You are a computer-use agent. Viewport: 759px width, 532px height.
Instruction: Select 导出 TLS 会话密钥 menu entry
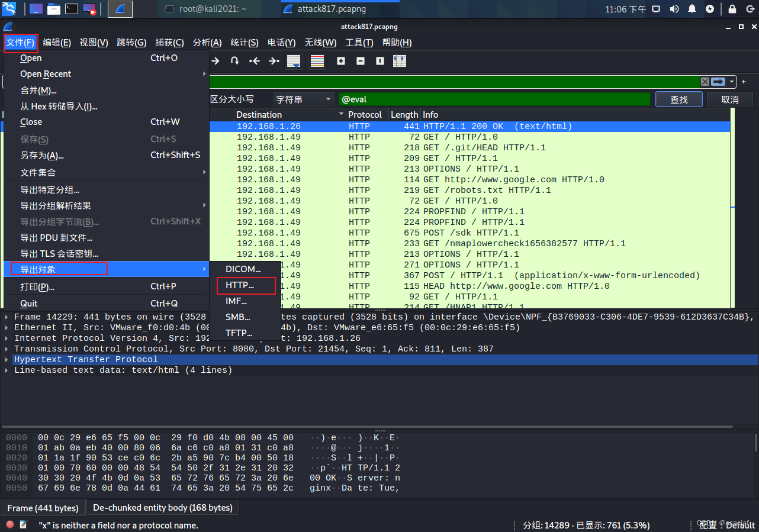107,254
